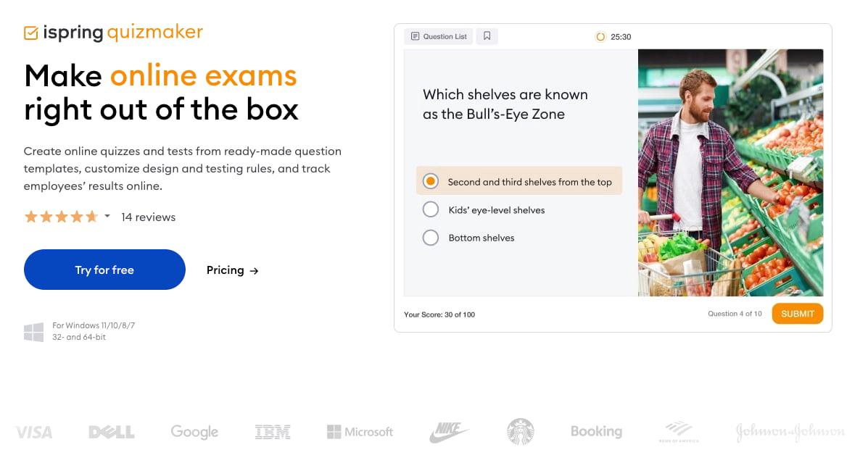This screenshot has width=868, height=471.
Task: Click the Google logo
Action: tap(194, 431)
